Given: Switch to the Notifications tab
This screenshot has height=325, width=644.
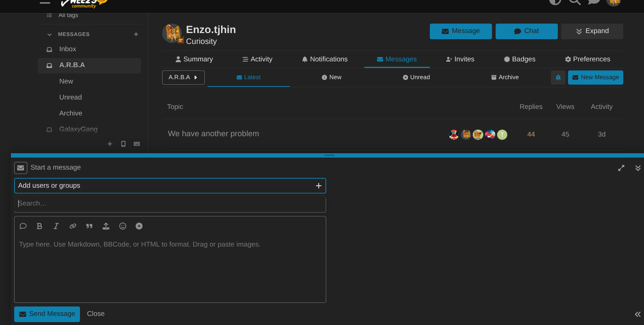Looking at the screenshot, I should [325, 59].
